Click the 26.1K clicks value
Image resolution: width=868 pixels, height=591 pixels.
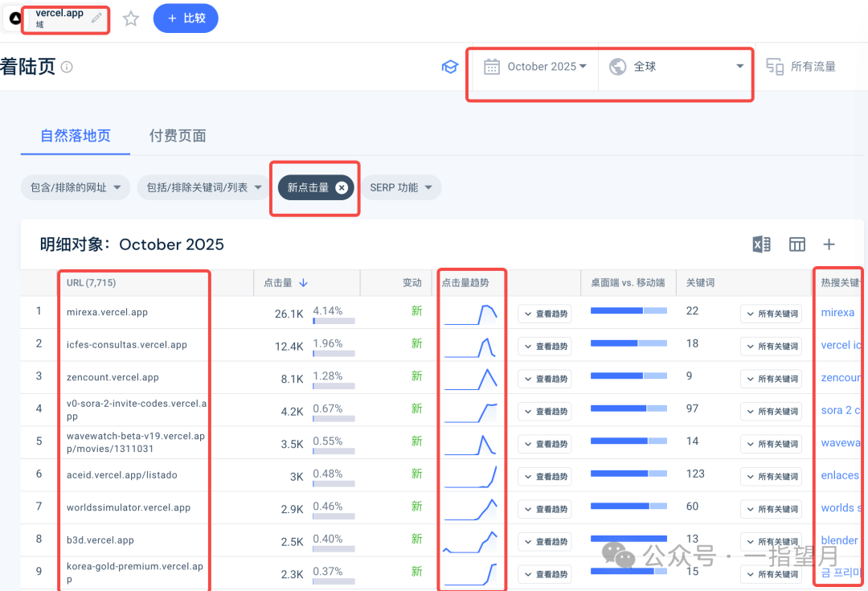[289, 314]
